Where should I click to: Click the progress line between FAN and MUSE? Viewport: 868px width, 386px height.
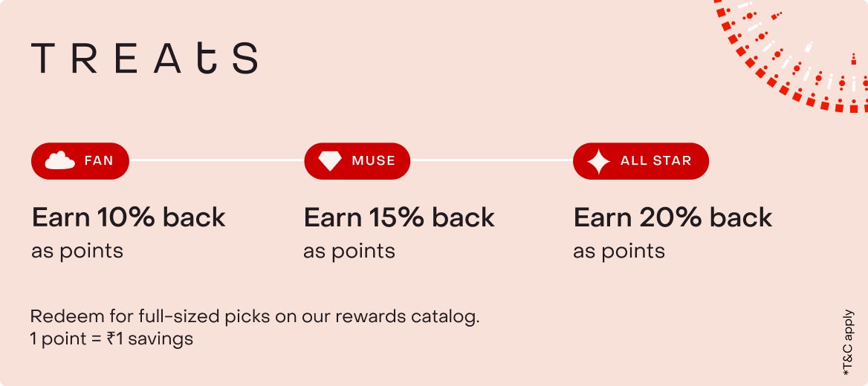click(216, 160)
